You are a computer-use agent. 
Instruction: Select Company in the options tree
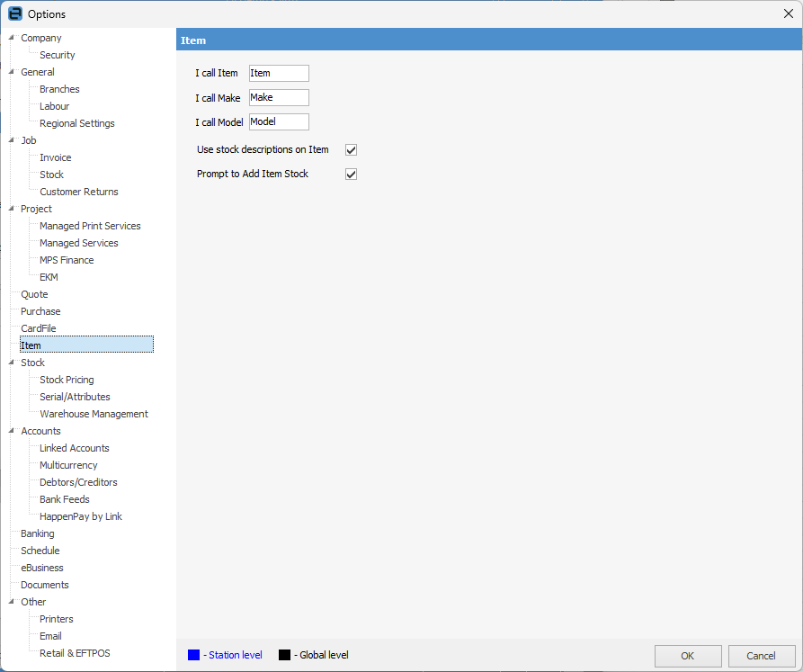point(41,38)
